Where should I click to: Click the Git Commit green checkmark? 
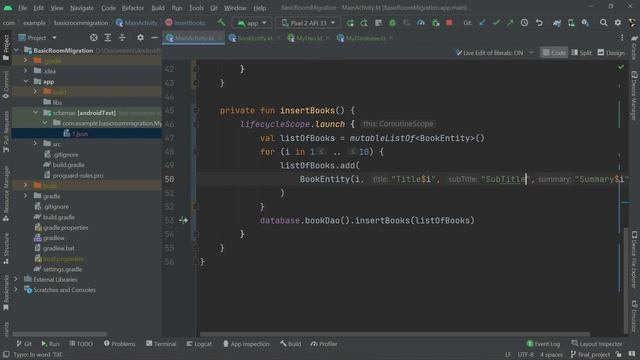(496, 23)
